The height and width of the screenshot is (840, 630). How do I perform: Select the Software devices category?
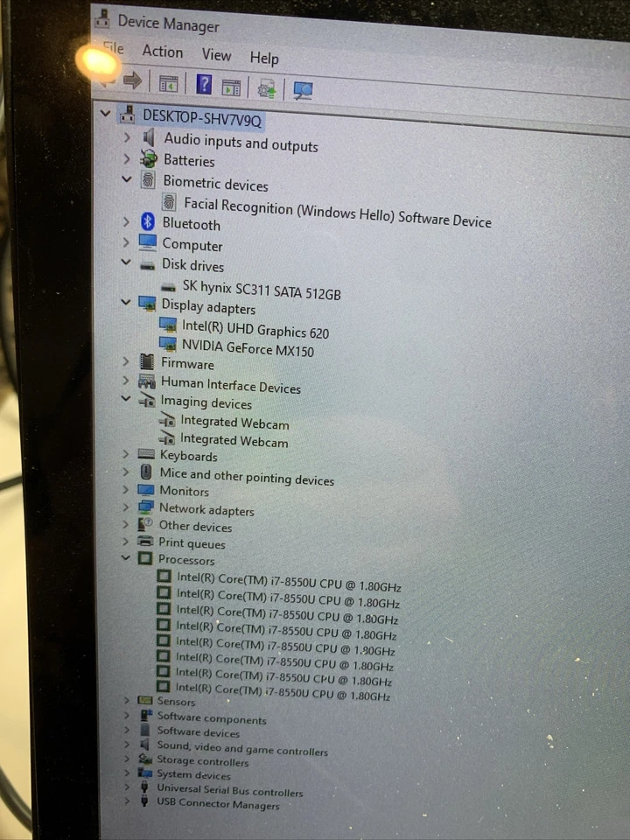click(199, 731)
